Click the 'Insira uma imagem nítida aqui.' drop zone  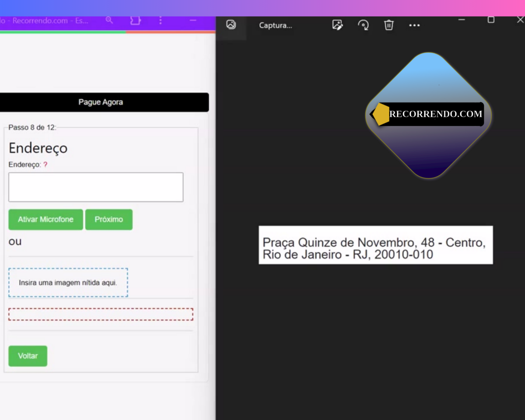click(x=68, y=283)
